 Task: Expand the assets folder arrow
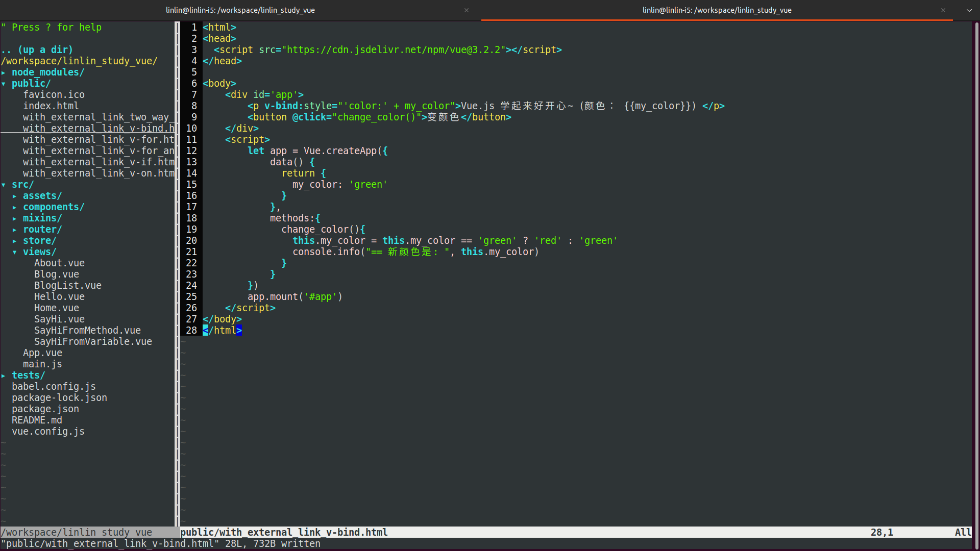click(x=15, y=196)
